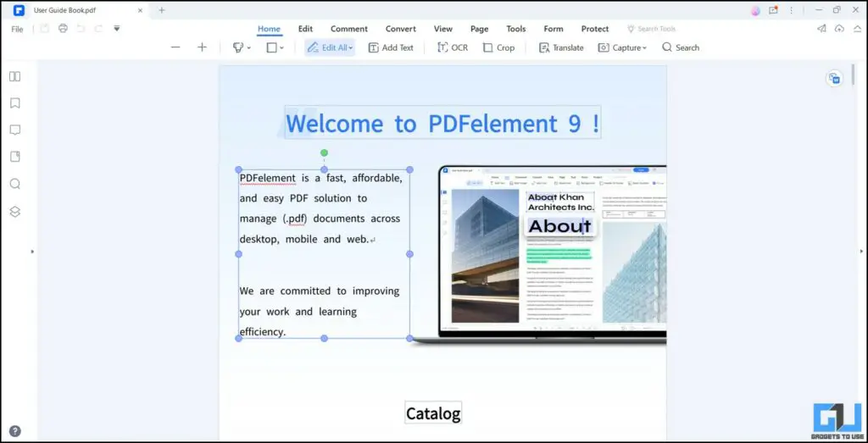This screenshot has height=443, width=868.
Task: Open the sidebar Search panel icon
Action: click(x=15, y=184)
